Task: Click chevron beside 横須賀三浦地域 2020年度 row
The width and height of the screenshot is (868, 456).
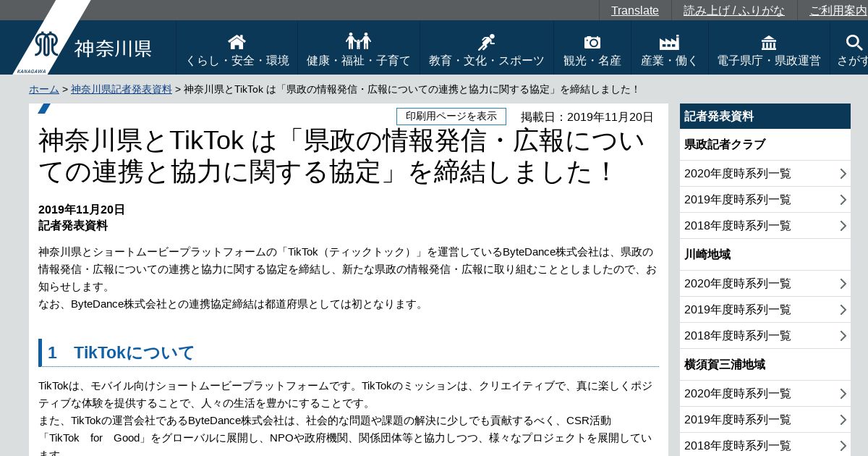Action: click(843, 394)
